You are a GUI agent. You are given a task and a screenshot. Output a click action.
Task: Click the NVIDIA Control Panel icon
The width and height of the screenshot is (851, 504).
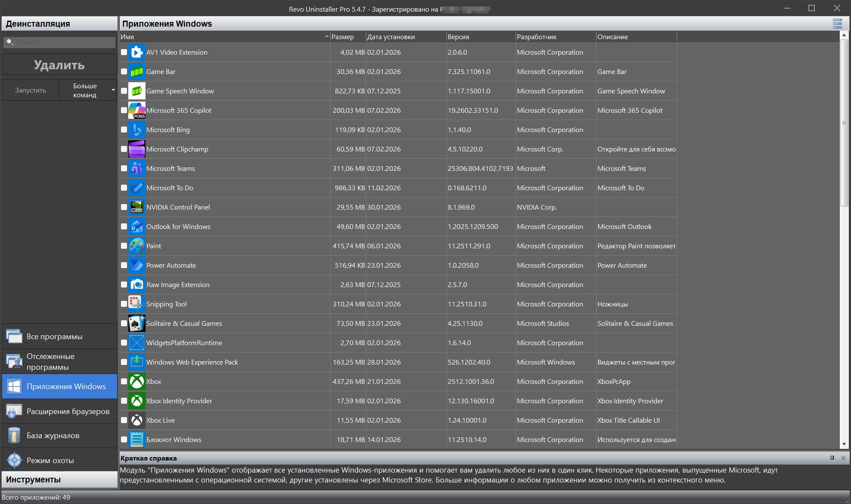point(137,207)
